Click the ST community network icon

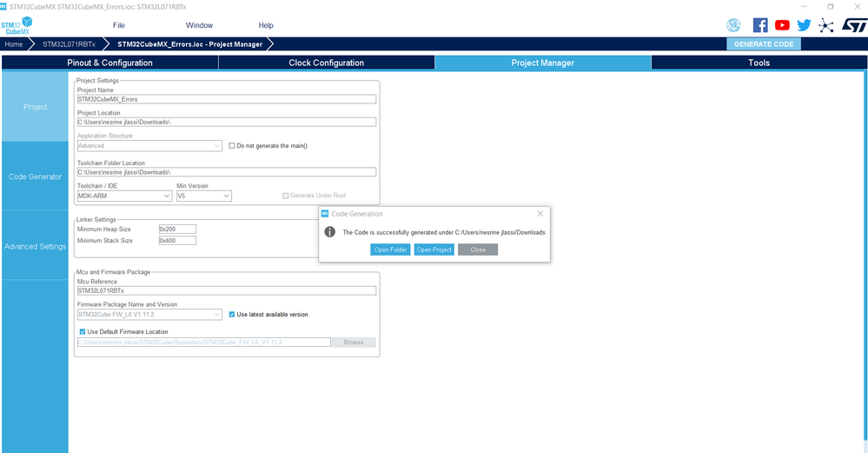pos(826,25)
